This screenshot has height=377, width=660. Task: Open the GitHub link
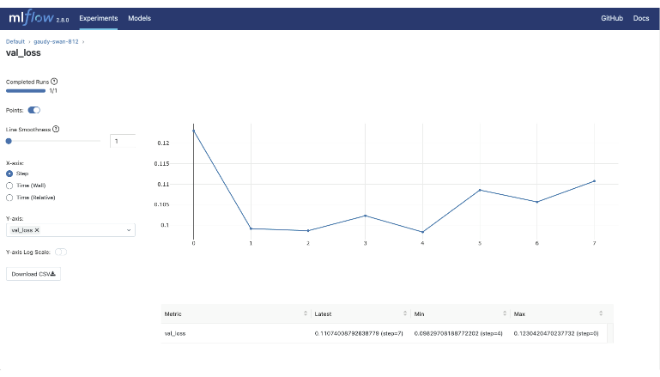(x=612, y=18)
